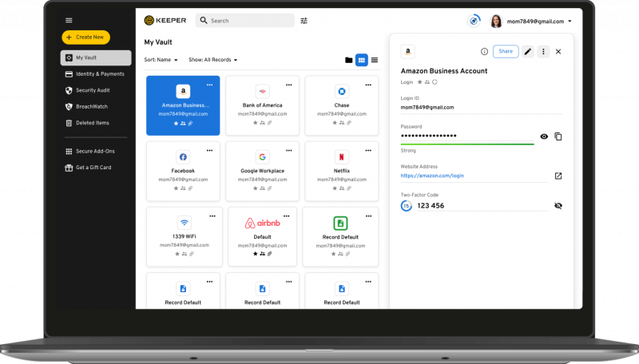639x364 pixels.
Task: Open the green Record Default card
Action: 340,236
